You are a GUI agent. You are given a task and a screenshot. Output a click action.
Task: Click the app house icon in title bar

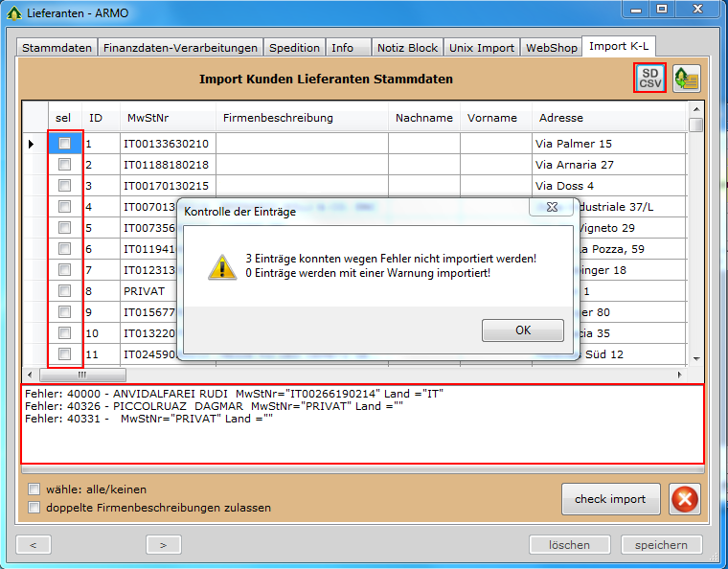tap(13, 11)
